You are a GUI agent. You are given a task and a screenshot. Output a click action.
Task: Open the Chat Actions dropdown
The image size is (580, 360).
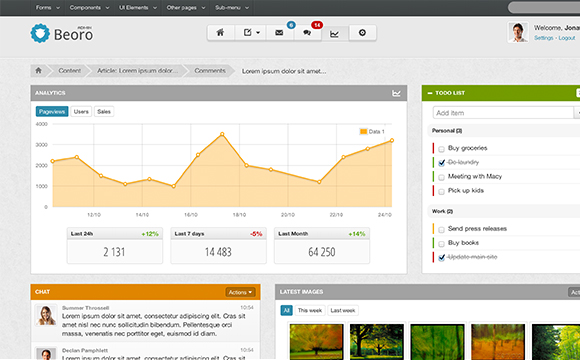[x=240, y=292]
